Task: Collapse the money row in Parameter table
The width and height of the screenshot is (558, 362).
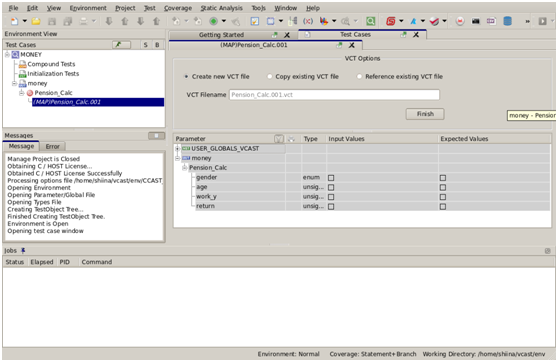Action: pyautogui.click(x=177, y=158)
